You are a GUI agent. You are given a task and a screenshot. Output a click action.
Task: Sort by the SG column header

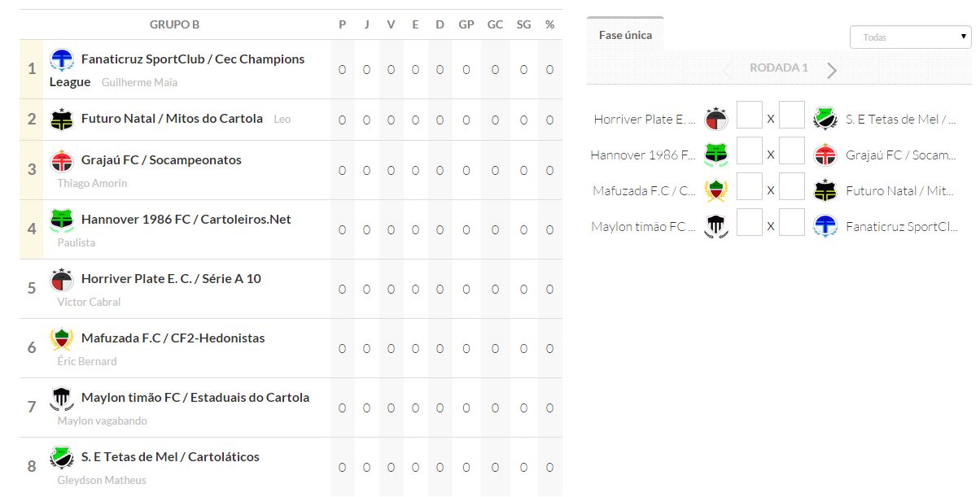523,24
